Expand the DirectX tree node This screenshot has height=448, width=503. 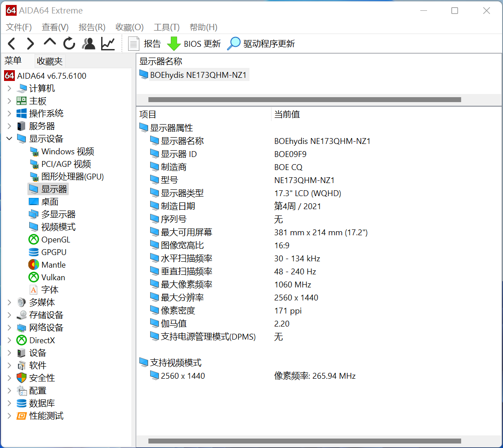click(x=9, y=340)
